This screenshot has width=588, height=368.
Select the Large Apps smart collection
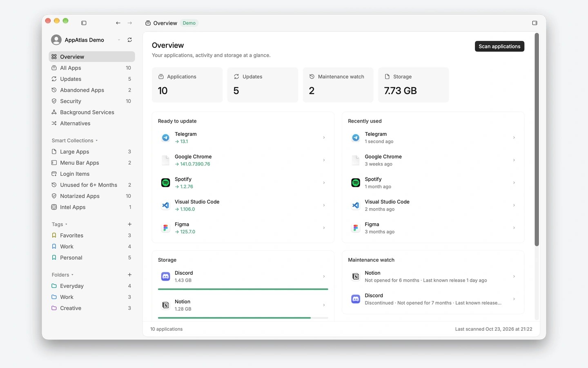(92, 152)
